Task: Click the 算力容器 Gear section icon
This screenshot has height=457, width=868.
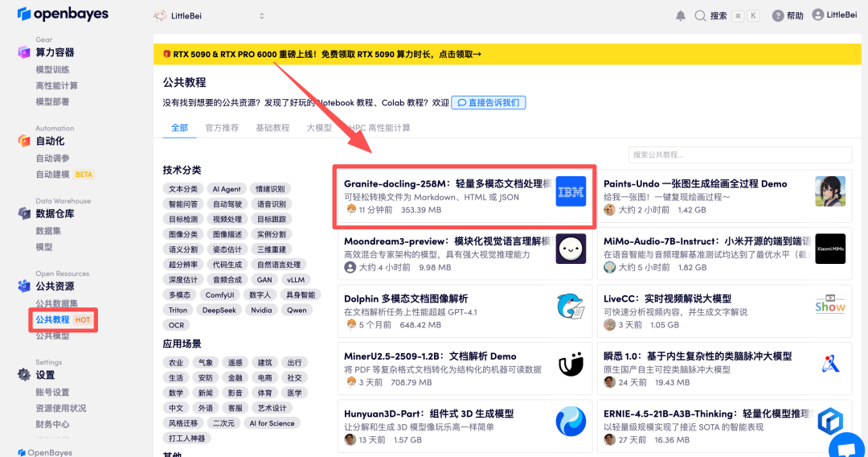Action: (24, 52)
